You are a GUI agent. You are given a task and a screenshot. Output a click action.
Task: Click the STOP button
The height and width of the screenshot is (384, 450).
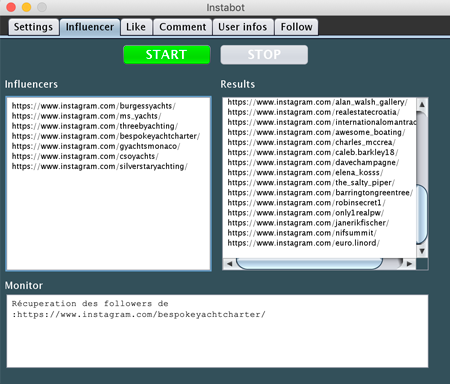coord(264,55)
